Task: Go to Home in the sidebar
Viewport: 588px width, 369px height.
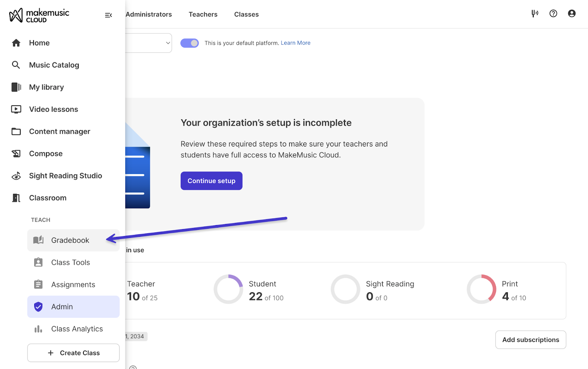Action: tap(39, 43)
